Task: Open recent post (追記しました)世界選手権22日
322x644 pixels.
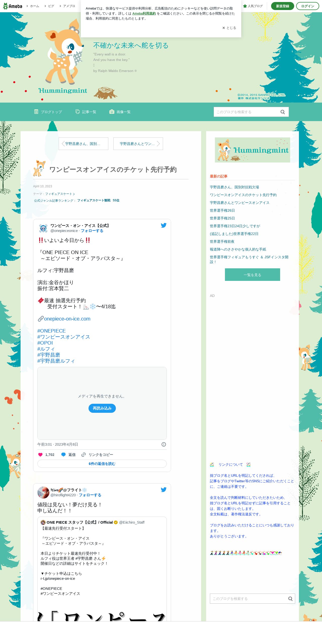Action: tap(234, 234)
